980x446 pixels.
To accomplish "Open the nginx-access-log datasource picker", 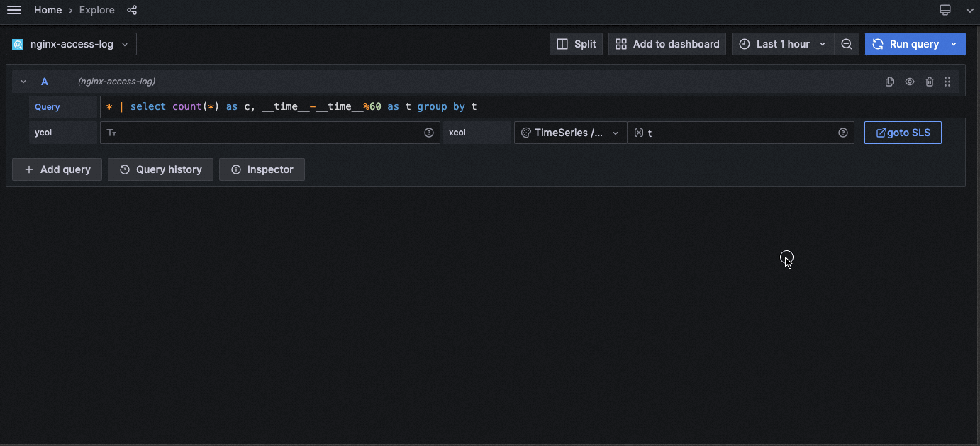I will point(71,43).
